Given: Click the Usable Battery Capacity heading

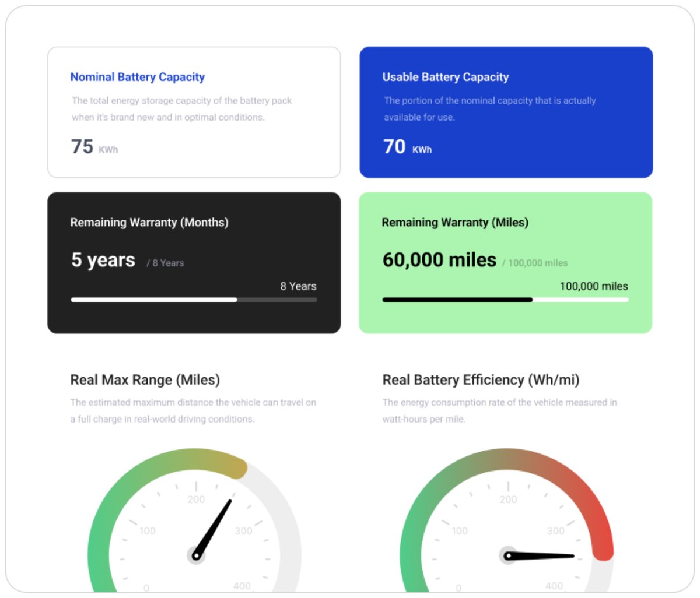Looking at the screenshot, I should click(x=446, y=77).
